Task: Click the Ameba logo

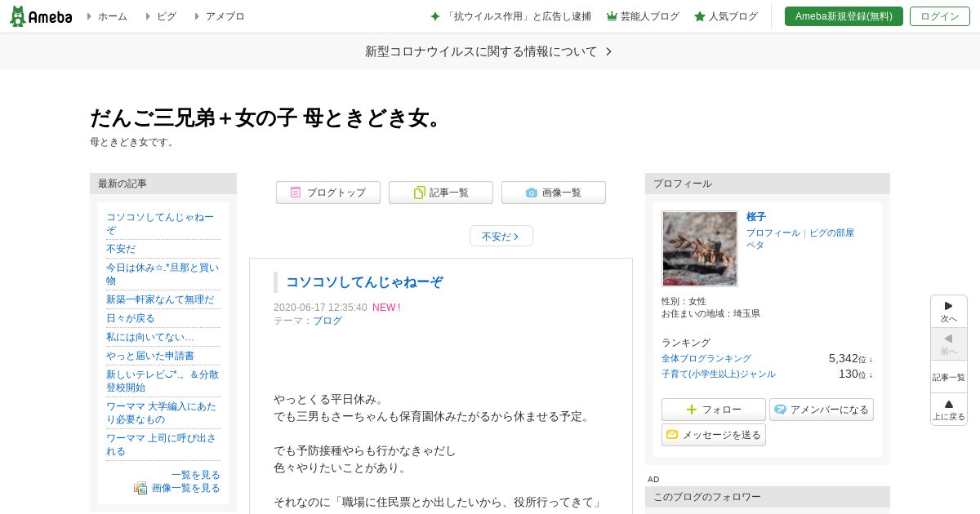Action: [x=41, y=16]
